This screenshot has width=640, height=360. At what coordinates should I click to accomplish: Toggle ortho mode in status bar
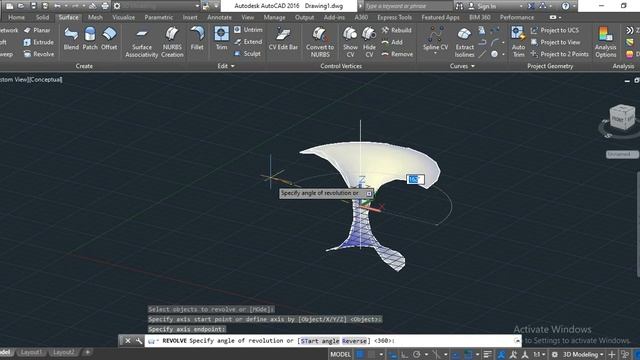point(404,354)
